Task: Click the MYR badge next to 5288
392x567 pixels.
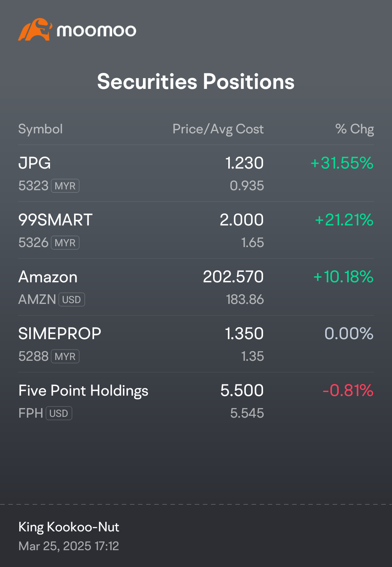Action: click(65, 356)
